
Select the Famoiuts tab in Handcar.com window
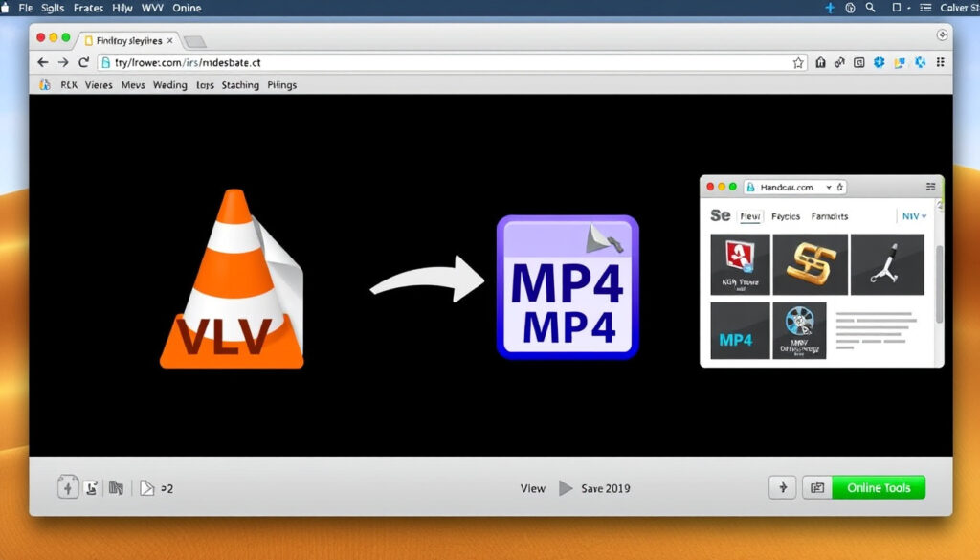tap(830, 216)
